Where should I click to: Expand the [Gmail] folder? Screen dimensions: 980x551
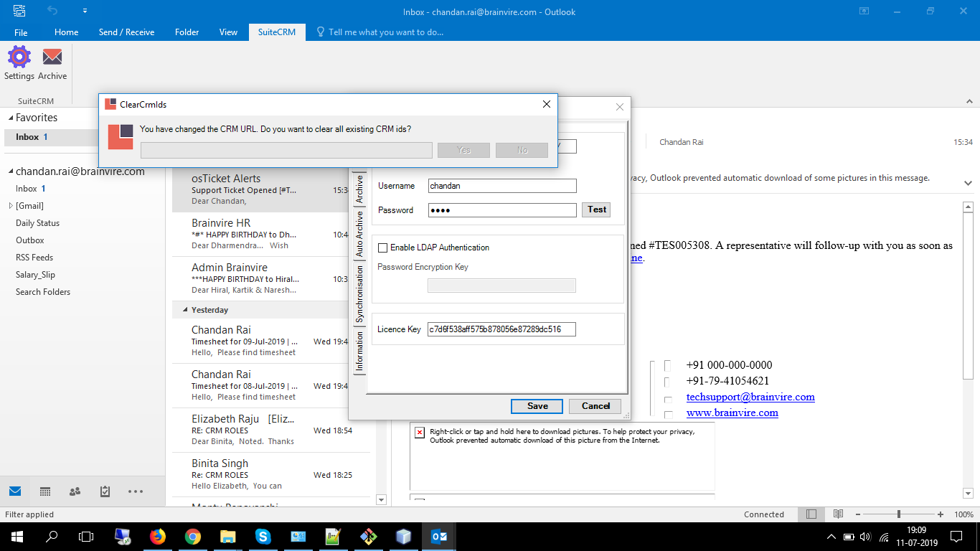pos(10,206)
